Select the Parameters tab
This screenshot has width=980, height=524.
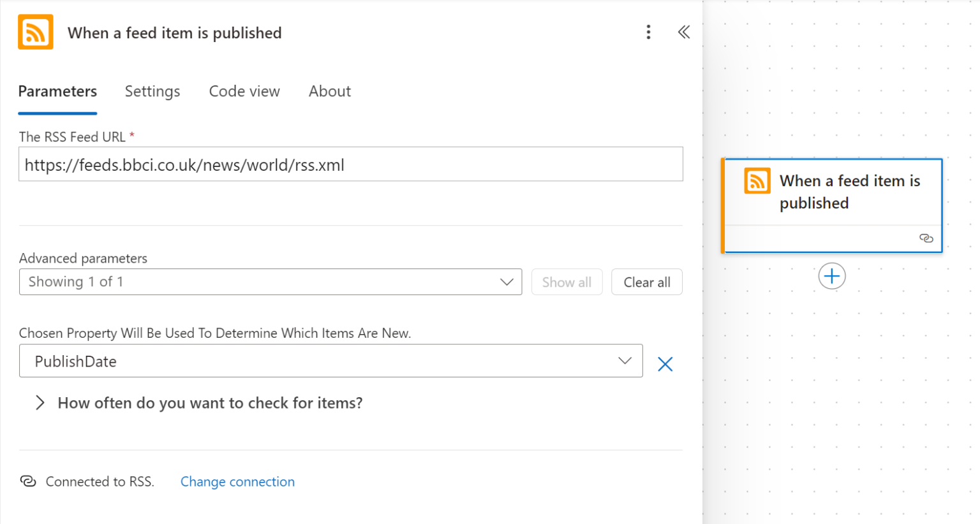click(57, 91)
